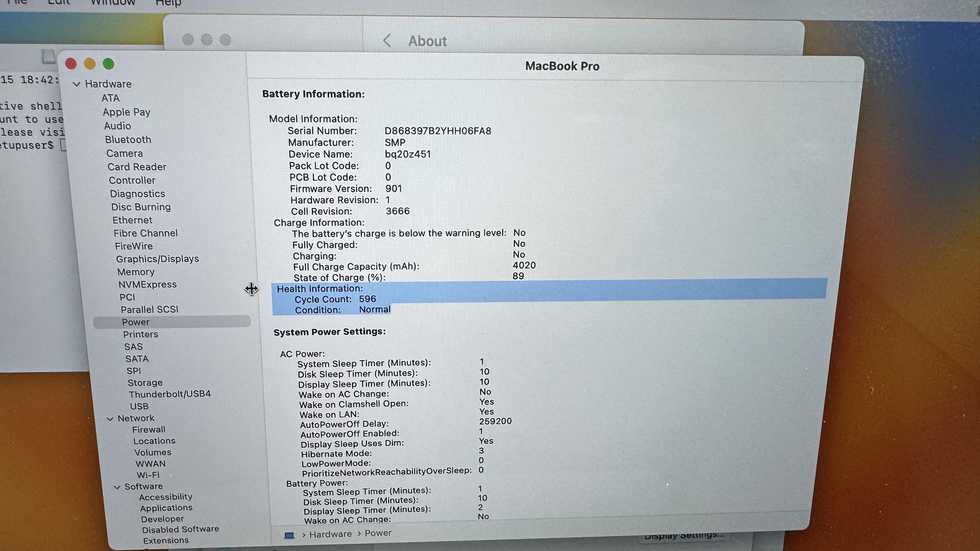Click the computer icon in path bar
This screenshot has height=551, width=980.
coord(289,535)
